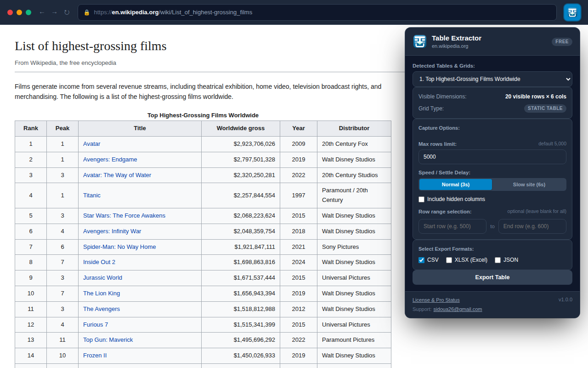This screenshot has height=368, width=588.
Task: Open the Avatar film link
Action: (92, 144)
